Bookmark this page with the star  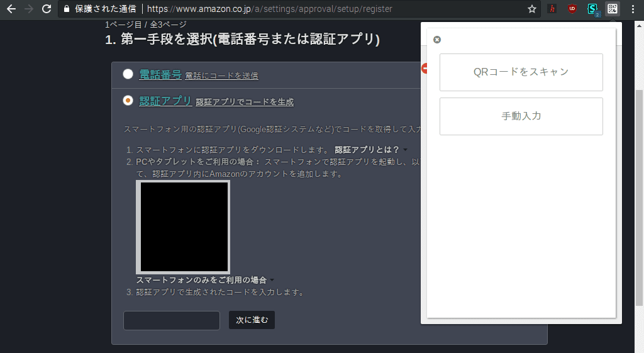tap(532, 9)
